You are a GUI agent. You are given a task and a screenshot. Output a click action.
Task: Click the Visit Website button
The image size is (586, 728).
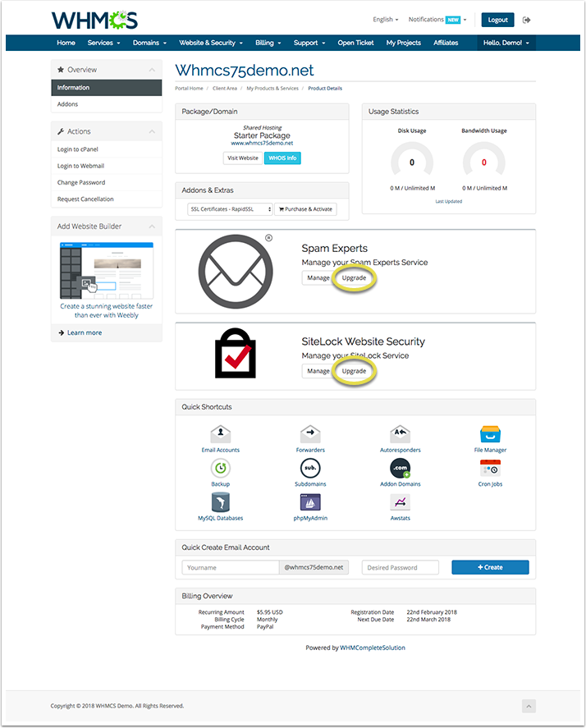[243, 158]
